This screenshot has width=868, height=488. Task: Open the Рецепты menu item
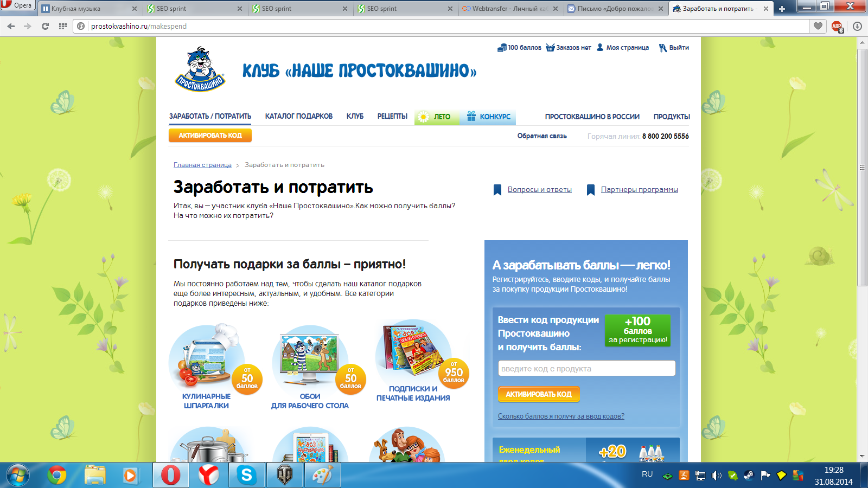click(x=392, y=117)
